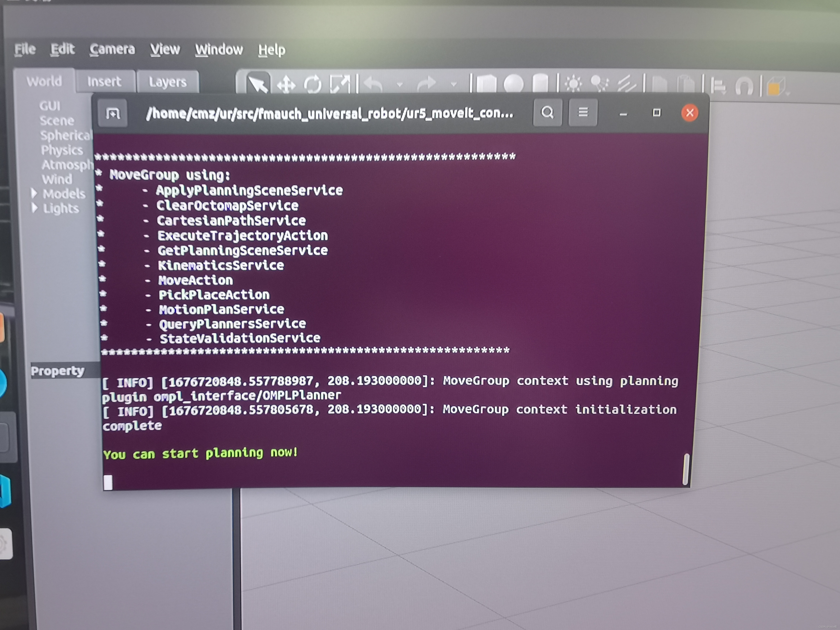Open terminal search

pos(547,112)
